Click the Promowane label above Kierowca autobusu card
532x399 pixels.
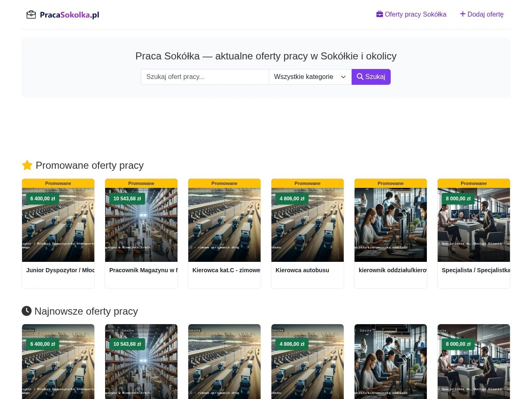308,183
